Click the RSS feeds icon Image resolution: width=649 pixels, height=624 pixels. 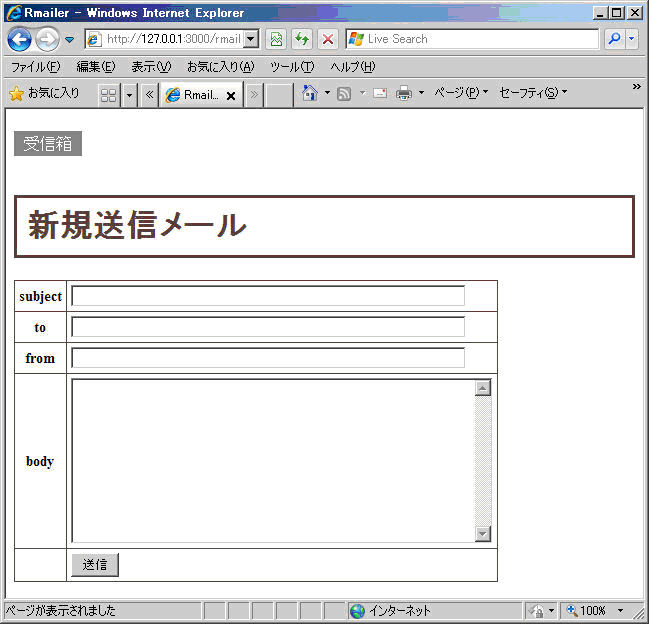click(x=344, y=94)
